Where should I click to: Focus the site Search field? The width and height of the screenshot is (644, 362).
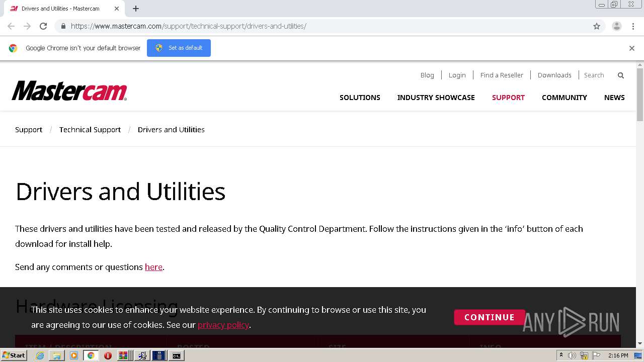click(x=598, y=75)
